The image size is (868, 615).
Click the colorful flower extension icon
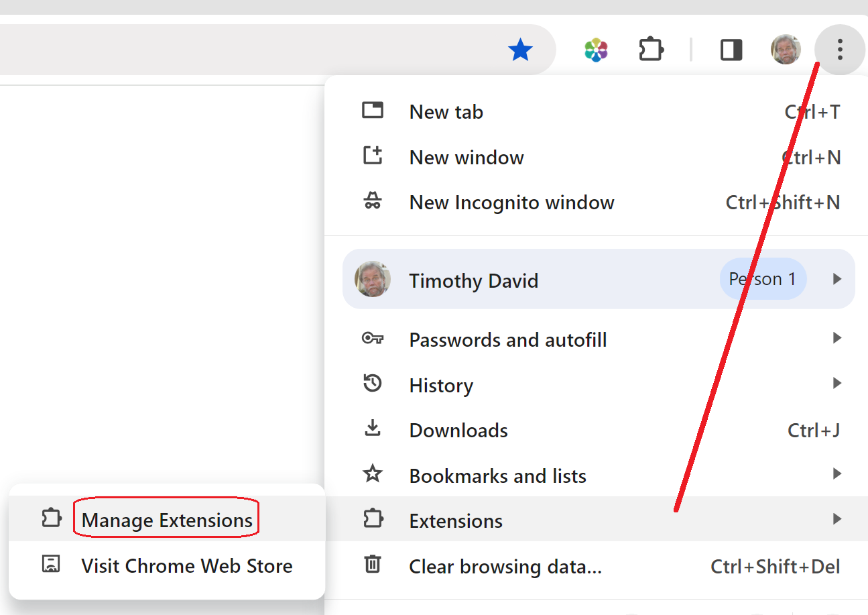click(596, 50)
